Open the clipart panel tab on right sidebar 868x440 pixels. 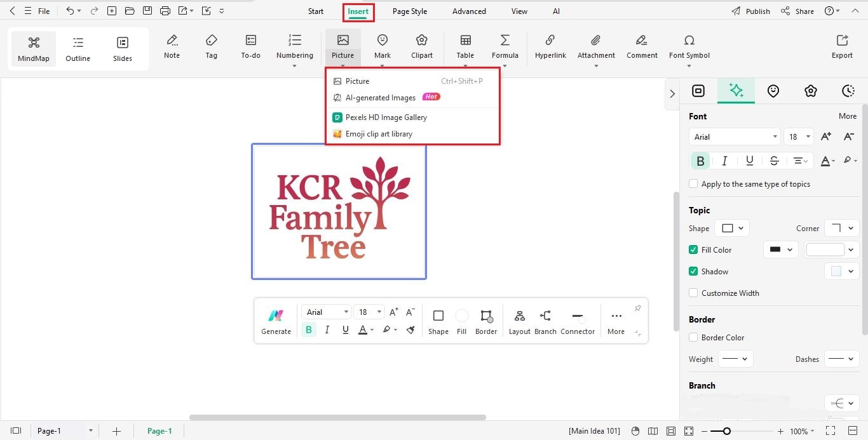click(810, 91)
